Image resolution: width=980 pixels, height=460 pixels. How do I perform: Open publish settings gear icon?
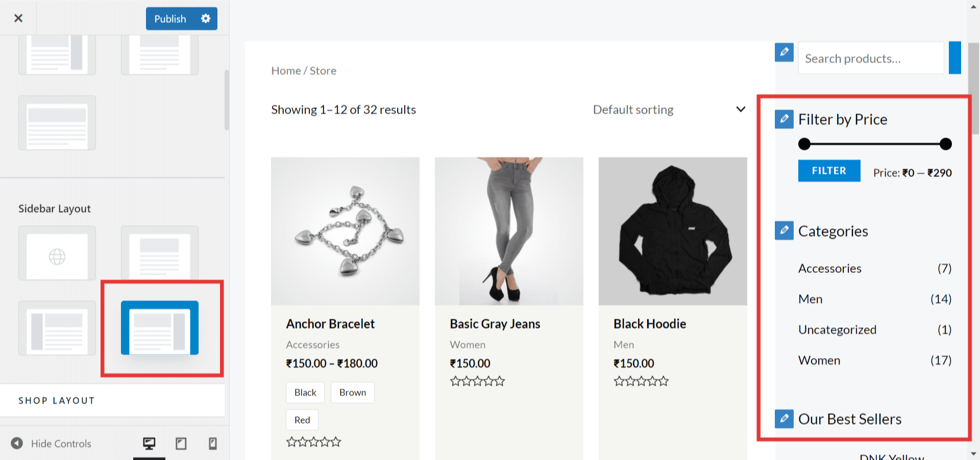point(206,19)
